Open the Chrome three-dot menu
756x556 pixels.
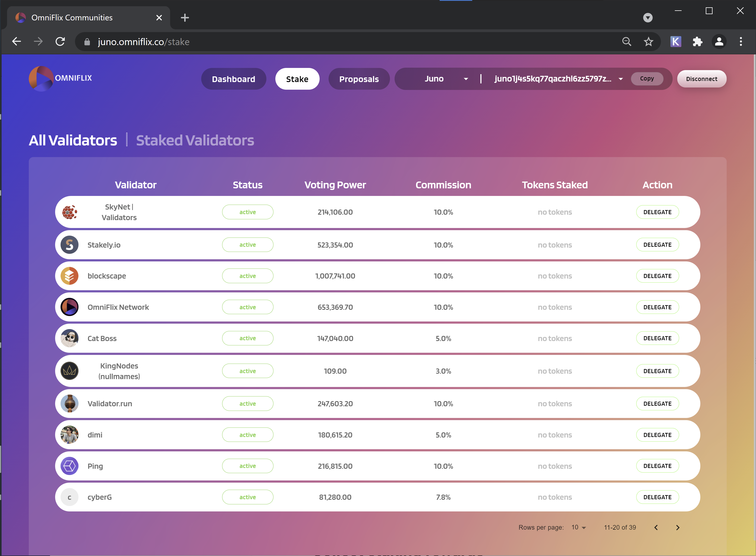[741, 41]
